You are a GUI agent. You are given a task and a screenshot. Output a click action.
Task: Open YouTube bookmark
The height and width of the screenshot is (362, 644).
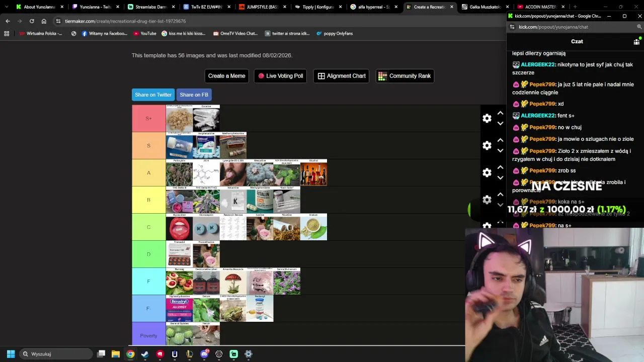145,34
